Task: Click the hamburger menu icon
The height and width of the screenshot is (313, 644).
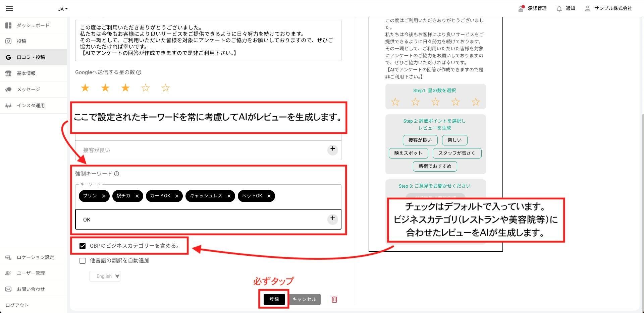Action: [x=9, y=9]
